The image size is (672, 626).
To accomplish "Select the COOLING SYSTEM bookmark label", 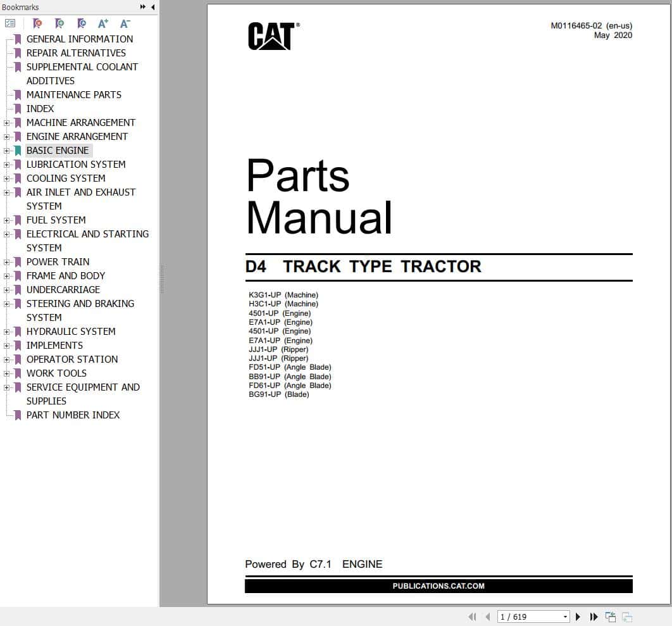I will pos(66,178).
